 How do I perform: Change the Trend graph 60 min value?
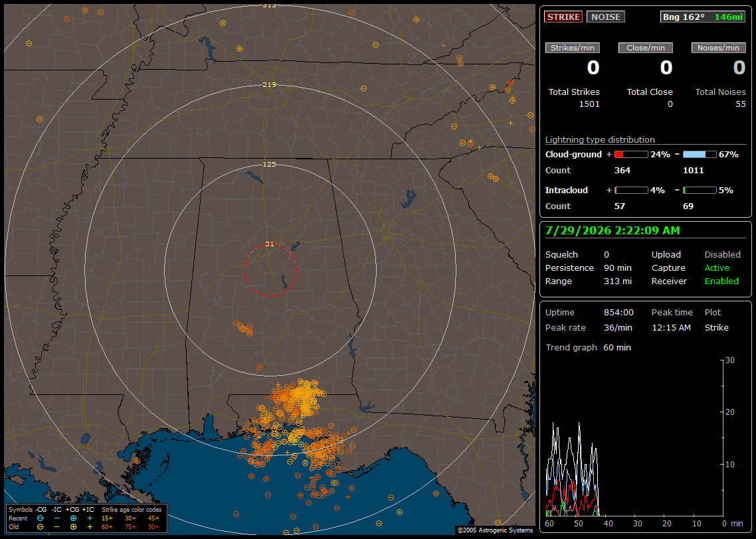[616, 347]
